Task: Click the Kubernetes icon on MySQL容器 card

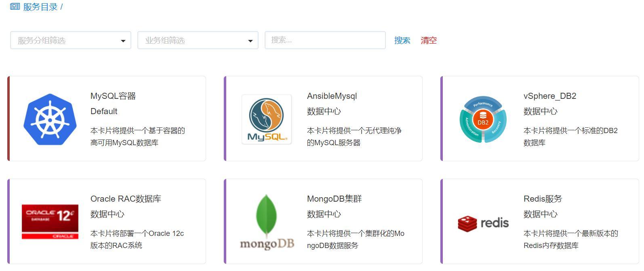Action: pos(50,119)
